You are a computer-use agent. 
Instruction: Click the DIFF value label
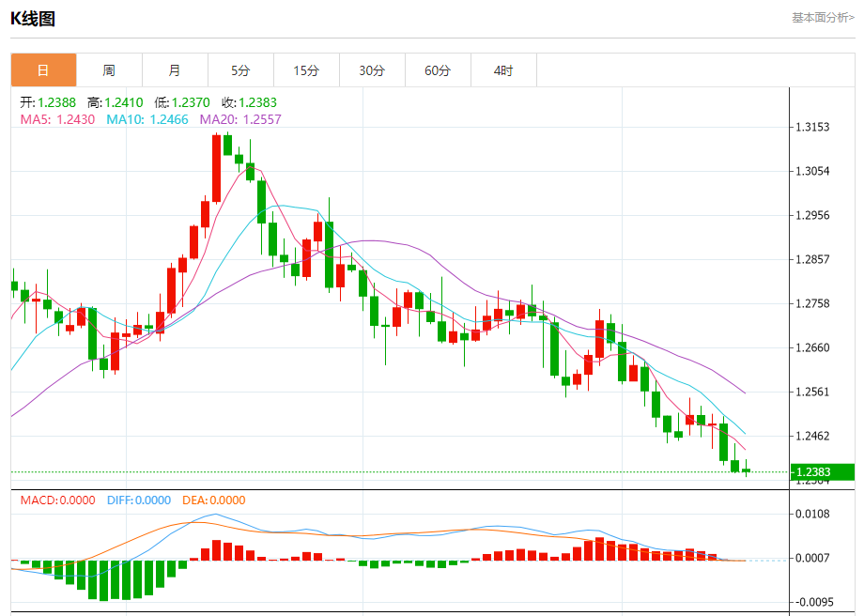(139, 500)
